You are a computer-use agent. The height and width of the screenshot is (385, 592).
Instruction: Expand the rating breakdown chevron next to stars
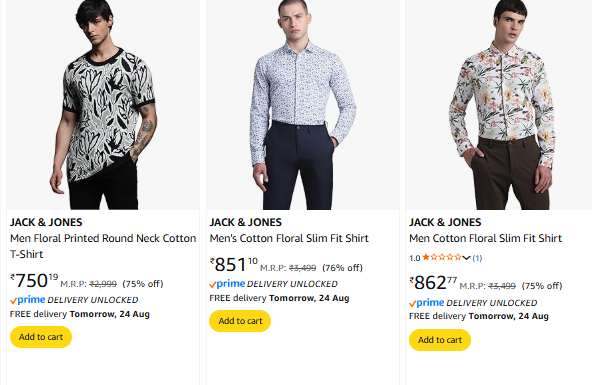click(x=466, y=258)
